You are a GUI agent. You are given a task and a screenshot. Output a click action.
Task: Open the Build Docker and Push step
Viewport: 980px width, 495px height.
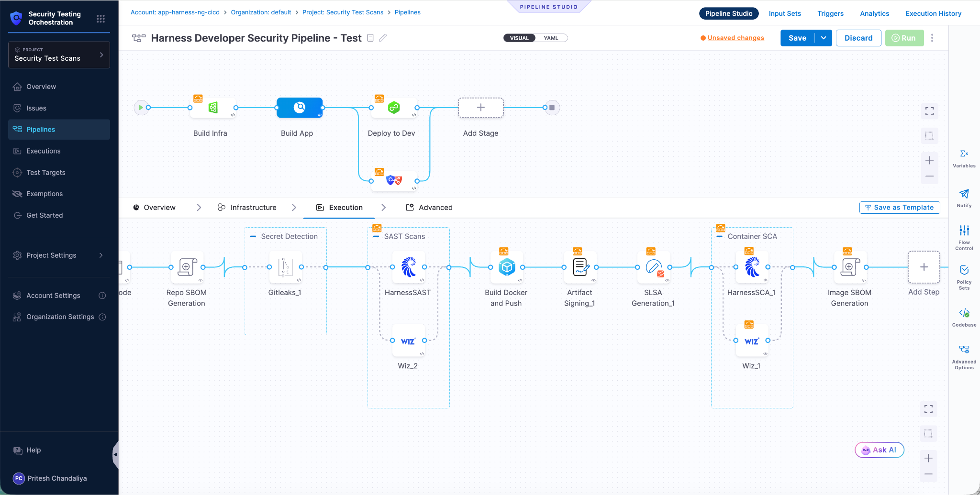[507, 267]
